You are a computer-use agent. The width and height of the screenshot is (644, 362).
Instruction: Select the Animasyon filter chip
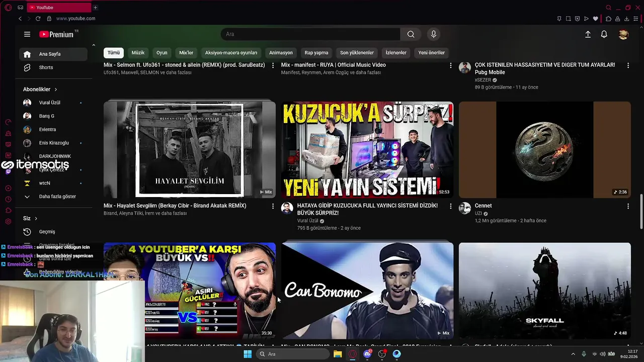coord(281,53)
